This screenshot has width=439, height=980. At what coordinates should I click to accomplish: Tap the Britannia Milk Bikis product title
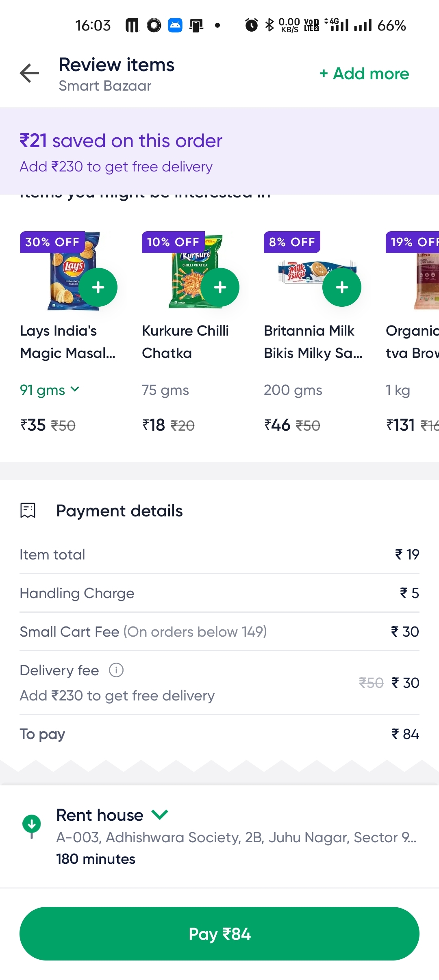click(313, 342)
